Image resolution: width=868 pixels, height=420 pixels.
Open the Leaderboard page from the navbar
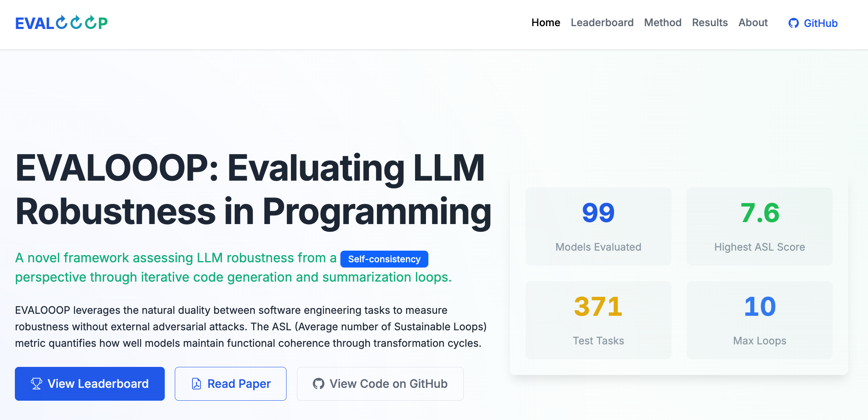coord(602,23)
